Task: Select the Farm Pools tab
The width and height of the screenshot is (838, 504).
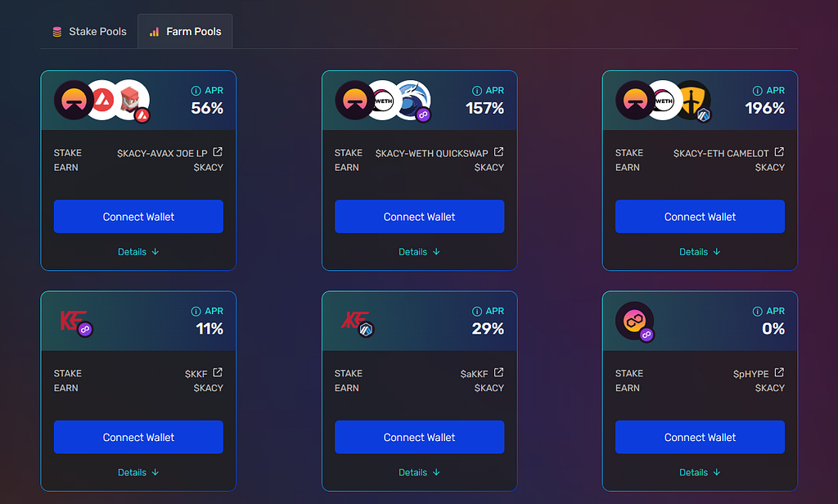Action: [185, 32]
